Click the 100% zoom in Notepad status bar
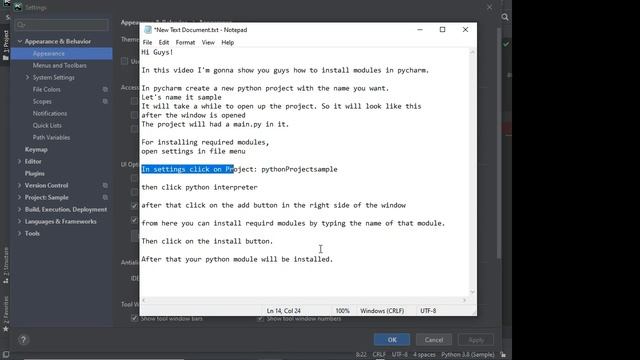The image size is (640, 360). pyautogui.click(x=342, y=311)
